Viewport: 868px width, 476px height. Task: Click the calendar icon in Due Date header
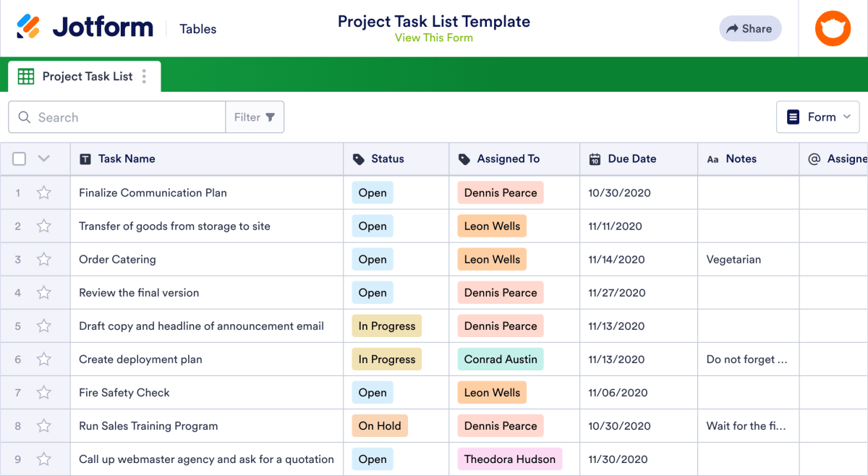595,158
